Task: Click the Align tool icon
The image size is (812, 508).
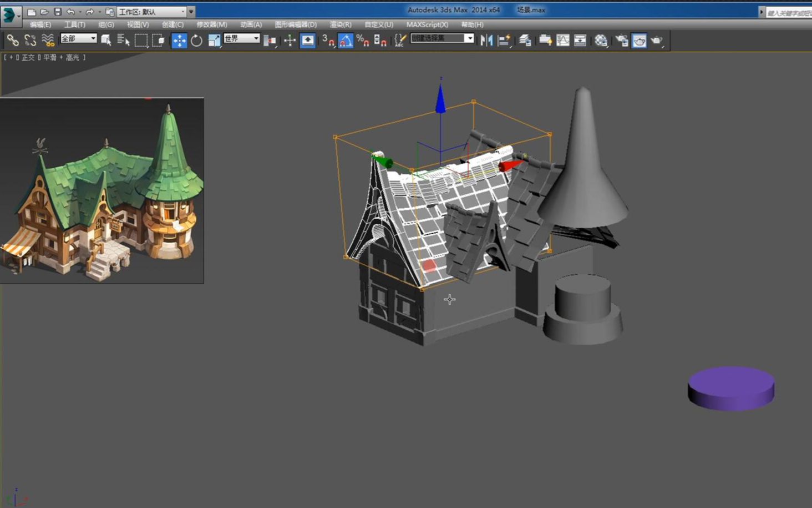Action: [x=504, y=40]
